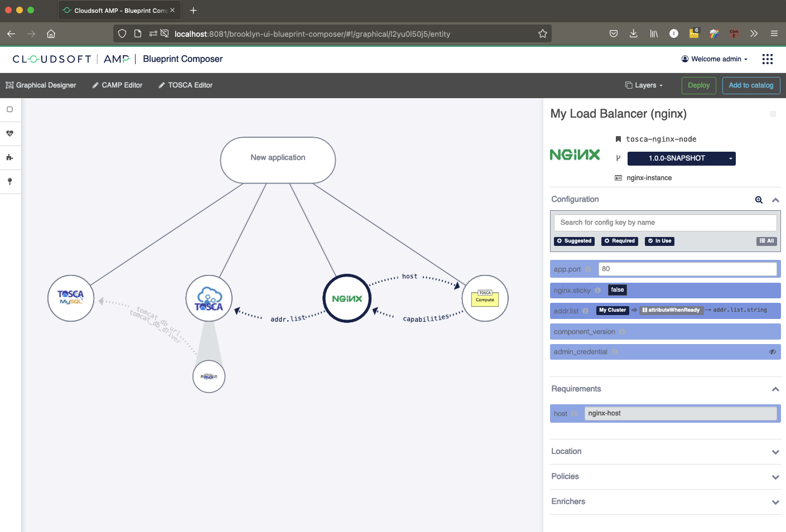Open the Firefox application menu

774,33
